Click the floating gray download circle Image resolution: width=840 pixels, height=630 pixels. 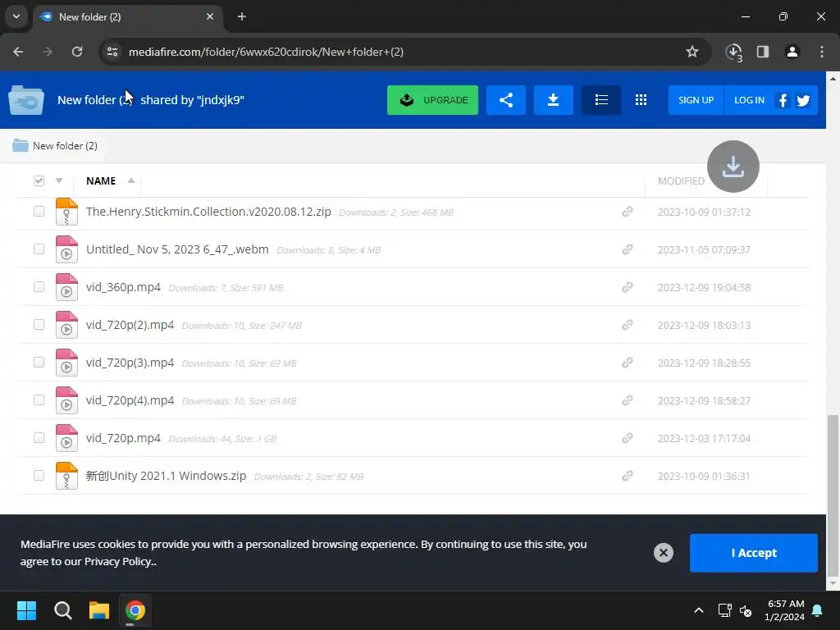(x=733, y=167)
